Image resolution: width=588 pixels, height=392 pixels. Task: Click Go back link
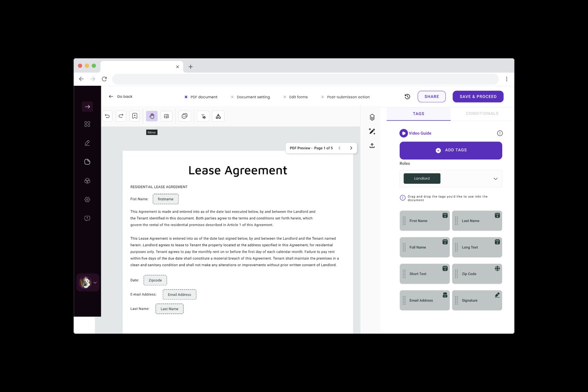pyautogui.click(x=120, y=97)
